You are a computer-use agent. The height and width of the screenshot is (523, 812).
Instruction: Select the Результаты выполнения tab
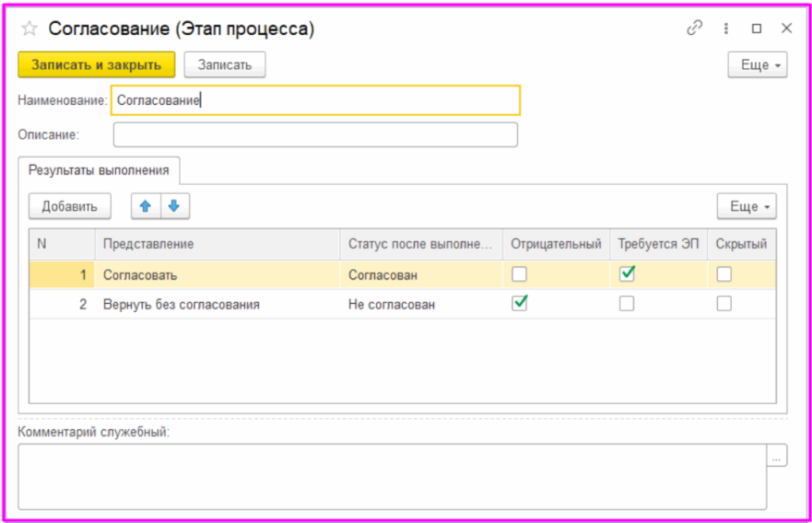click(x=99, y=170)
